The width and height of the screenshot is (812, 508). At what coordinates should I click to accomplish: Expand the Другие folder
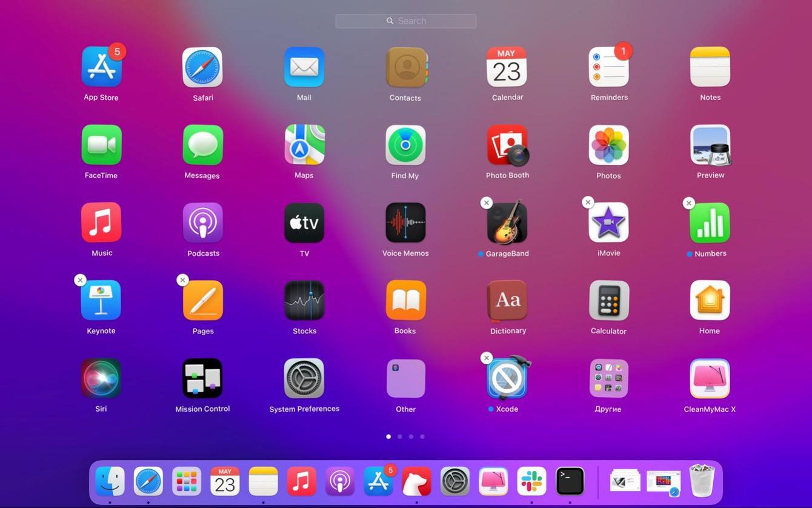coord(608,378)
